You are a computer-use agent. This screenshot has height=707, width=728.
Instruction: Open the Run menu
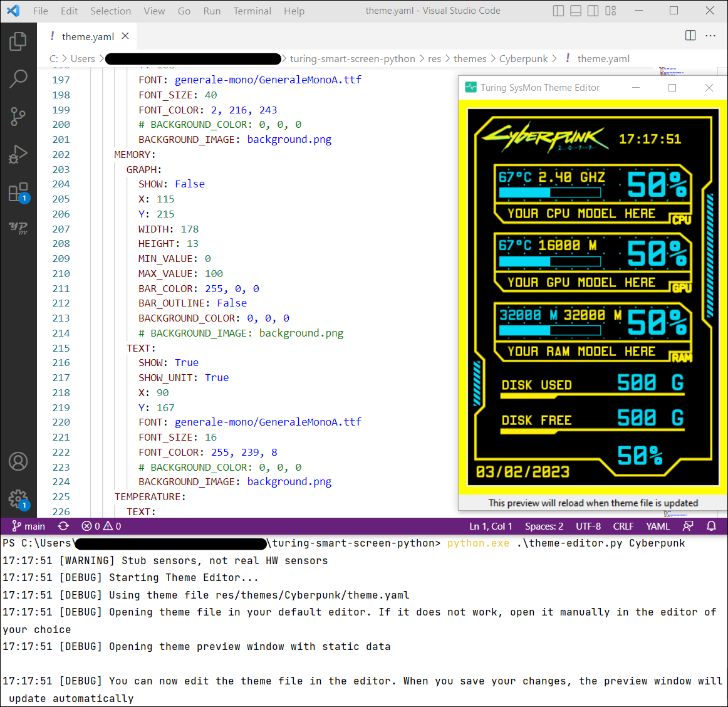pyautogui.click(x=212, y=11)
